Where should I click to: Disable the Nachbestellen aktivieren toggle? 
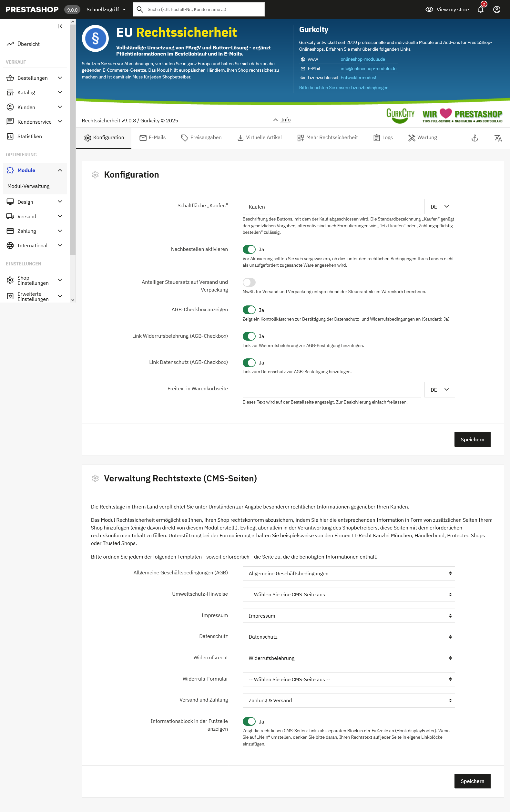coord(249,249)
